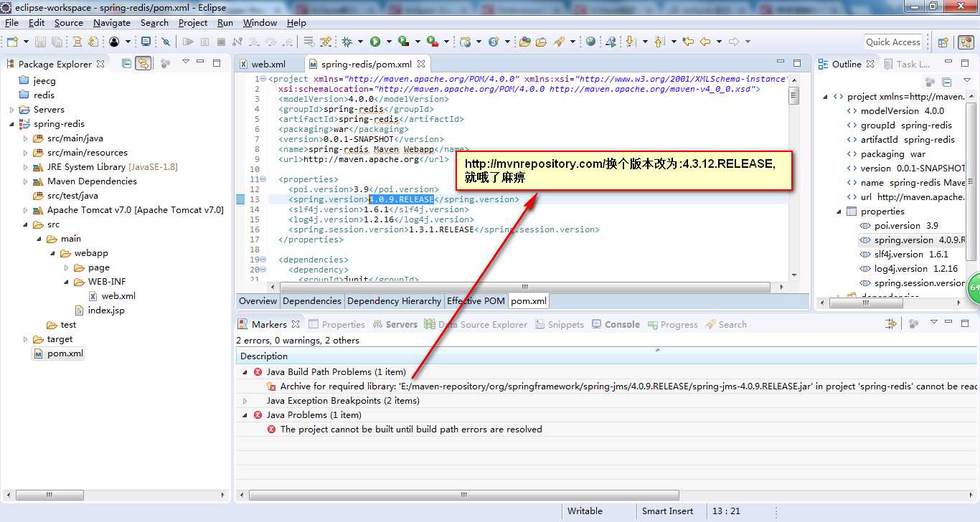The height and width of the screenshot is (522, 980).
Task: Open the Window menu
Action: (260, 23)
